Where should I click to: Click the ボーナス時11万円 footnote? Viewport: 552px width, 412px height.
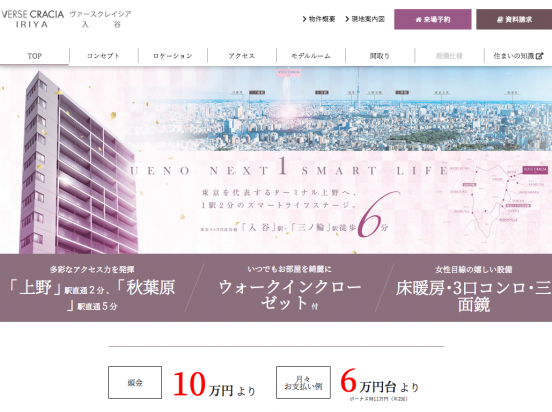coord(379,399)
